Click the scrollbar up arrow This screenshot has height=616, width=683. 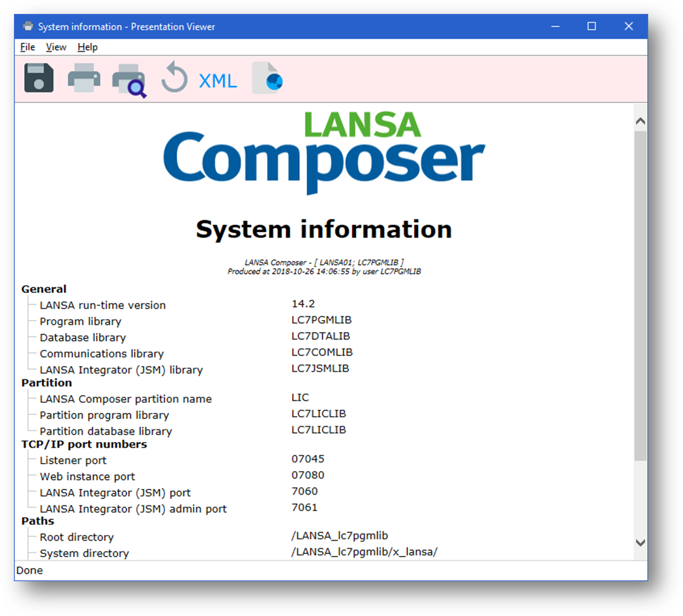point(640,121)
